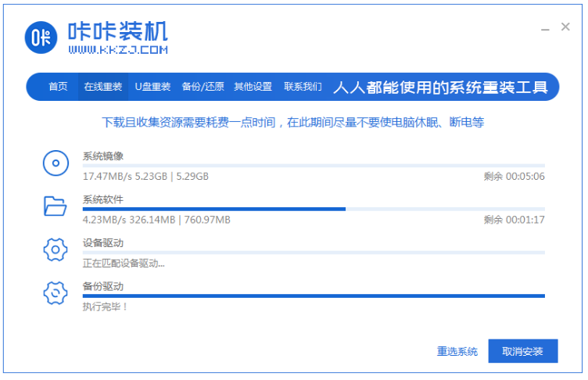This screenshot has width=588, height=380.
Task: Click the 设备驱动 matching progress bar
Action: [x=313, y=253]
